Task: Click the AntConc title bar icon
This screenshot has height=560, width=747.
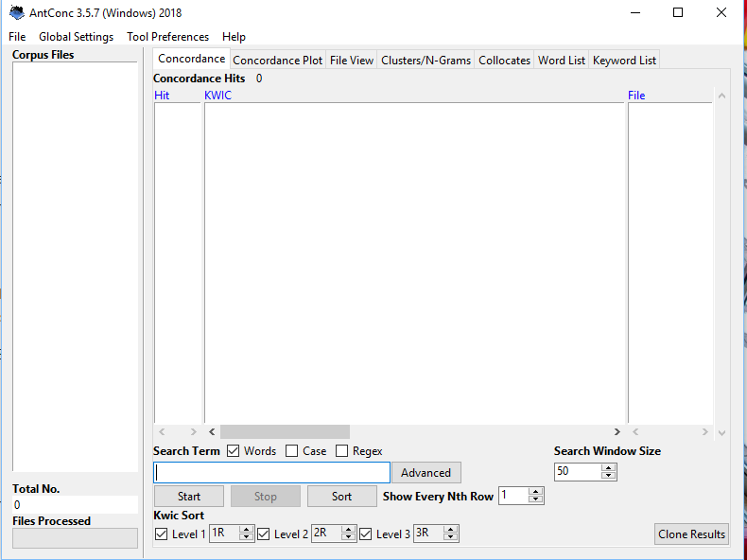Action: tap(16, 13)
